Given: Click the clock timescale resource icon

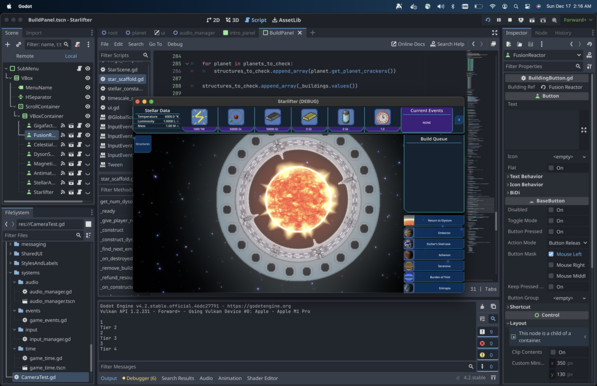Looking at the screenshot, I should click(x=382, y=117).
